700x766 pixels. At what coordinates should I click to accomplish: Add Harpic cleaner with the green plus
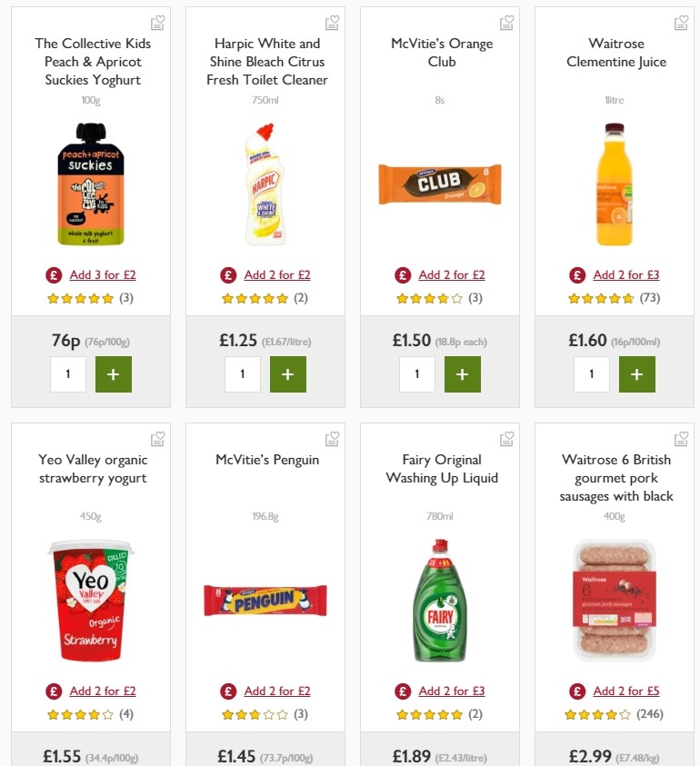288,373
